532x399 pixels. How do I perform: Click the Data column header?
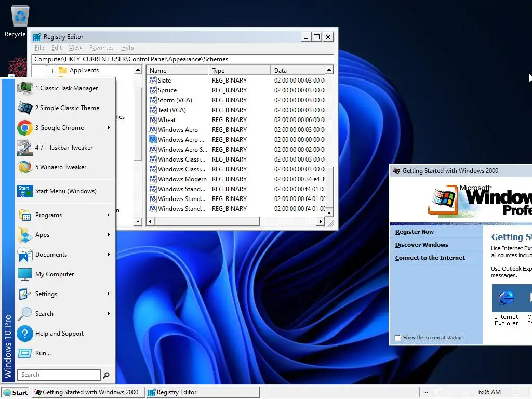[x=298, y=71]
